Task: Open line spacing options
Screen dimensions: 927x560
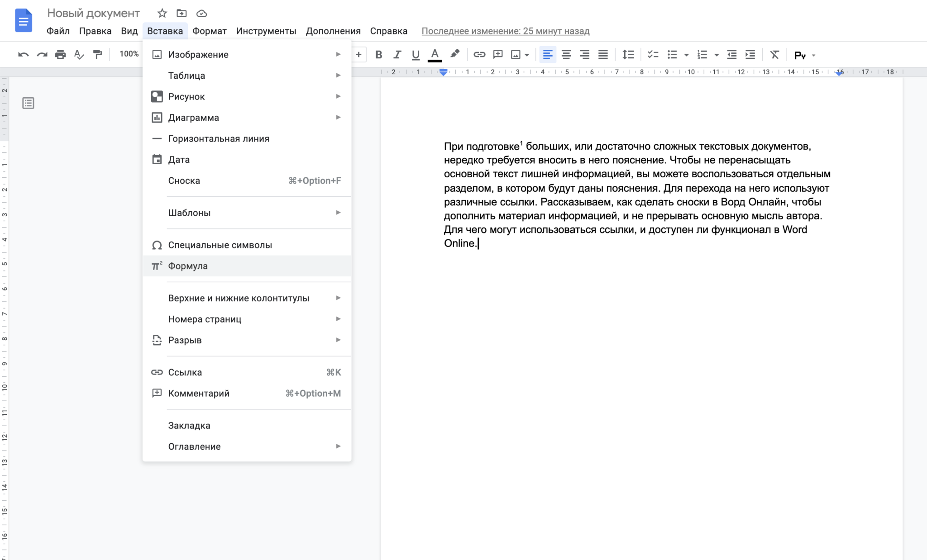Action: tap(628, 55)
